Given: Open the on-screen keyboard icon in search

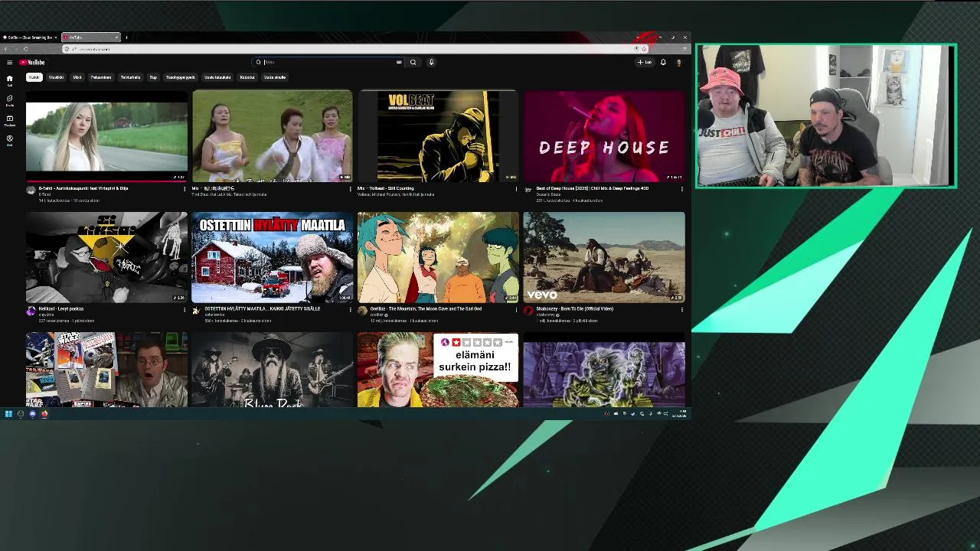Looking at the screenshot, I should (399, 62).
